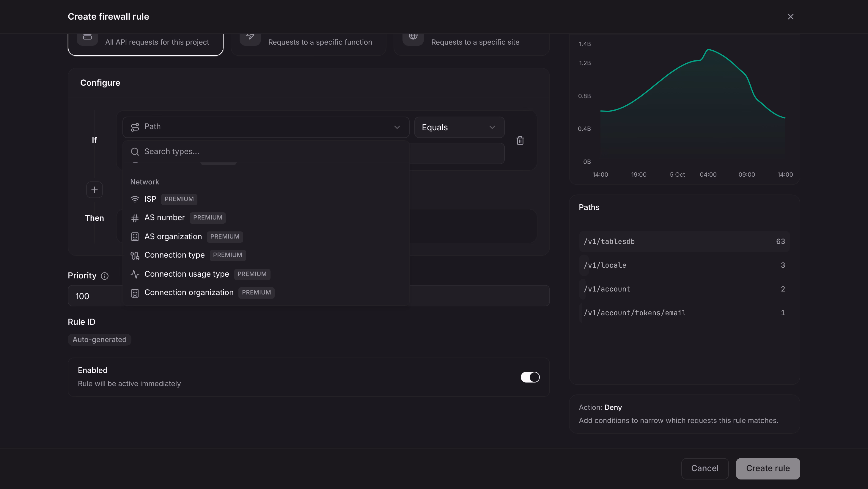Click the Network section heading
The image size is (868, 489).
point(144,182)
